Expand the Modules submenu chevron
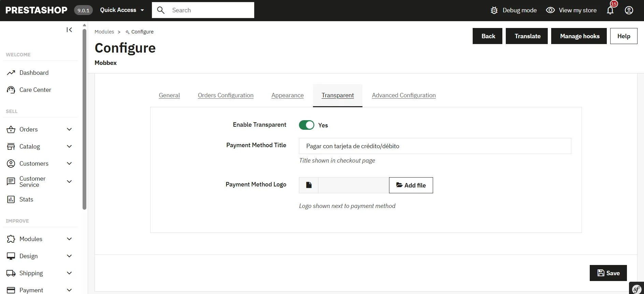This screenshot has height=294, width=644. (x=69, y=239)
